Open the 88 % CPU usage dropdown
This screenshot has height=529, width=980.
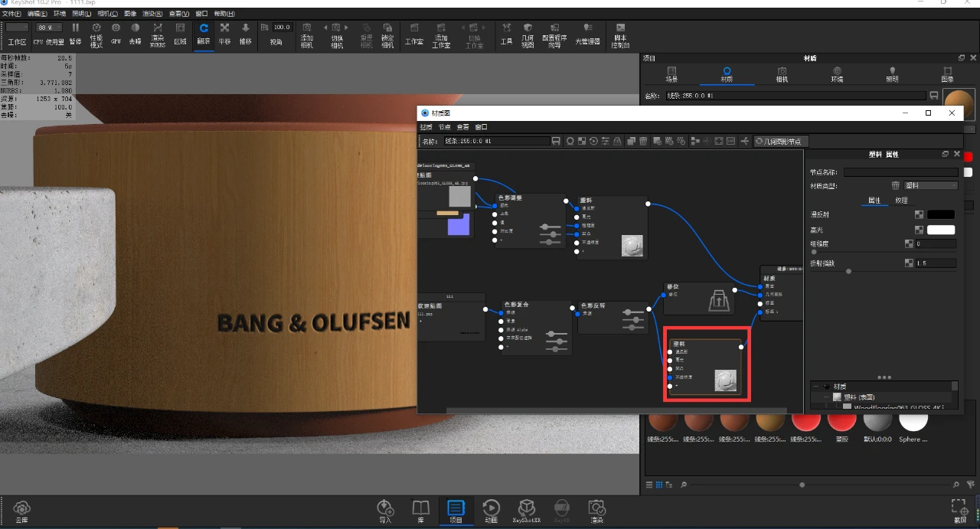pos(49,28)
